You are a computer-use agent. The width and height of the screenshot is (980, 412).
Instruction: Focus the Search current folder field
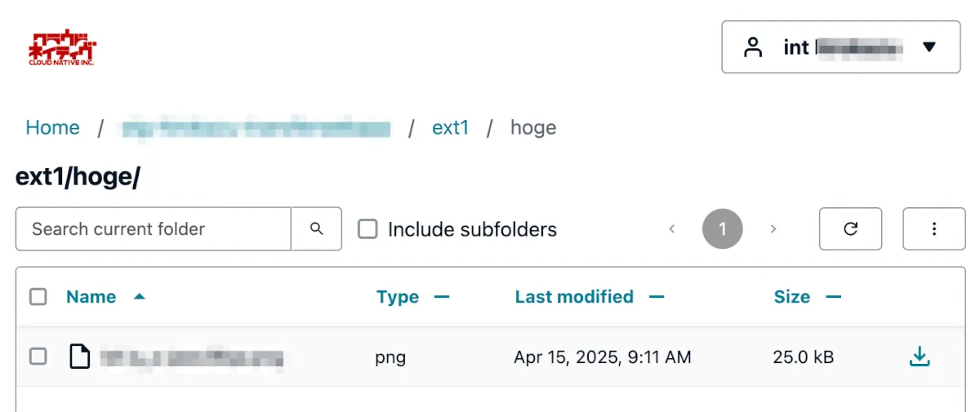[x=154, y=229]
